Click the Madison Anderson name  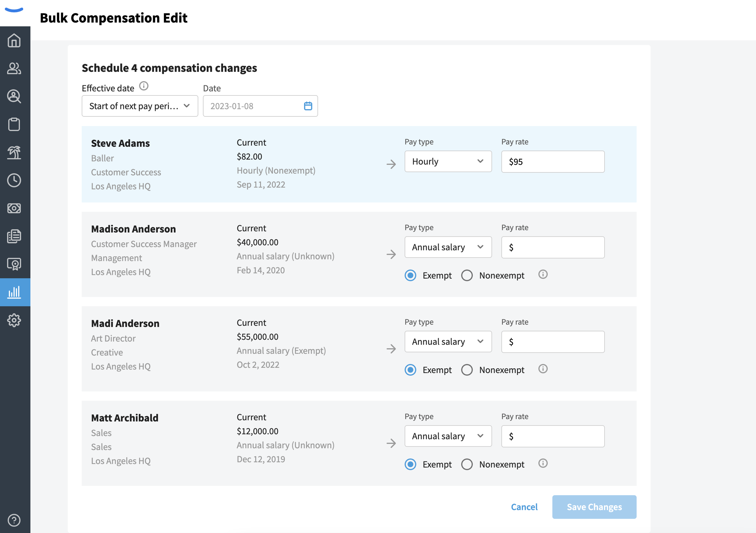click(x=133, y=229)
